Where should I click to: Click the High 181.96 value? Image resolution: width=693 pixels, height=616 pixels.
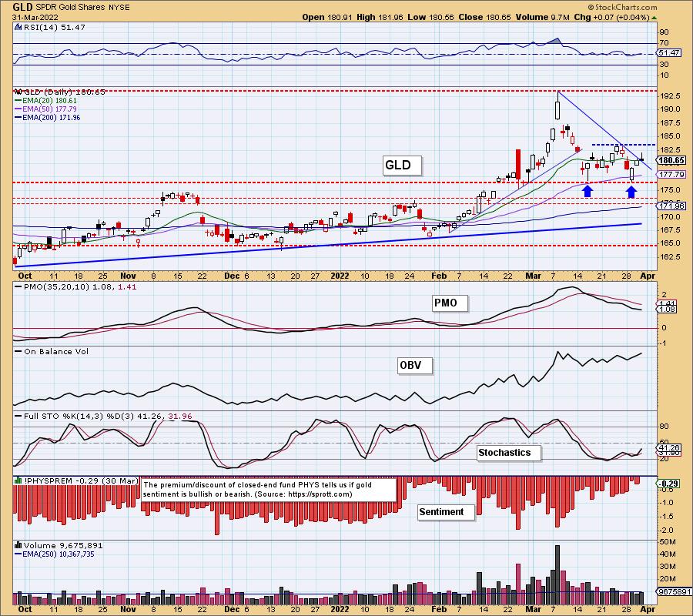380,17
